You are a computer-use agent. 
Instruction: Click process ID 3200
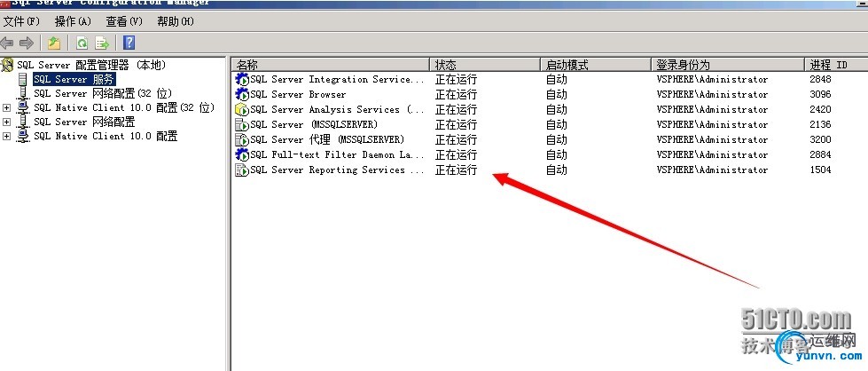click(x=820, y=139)
